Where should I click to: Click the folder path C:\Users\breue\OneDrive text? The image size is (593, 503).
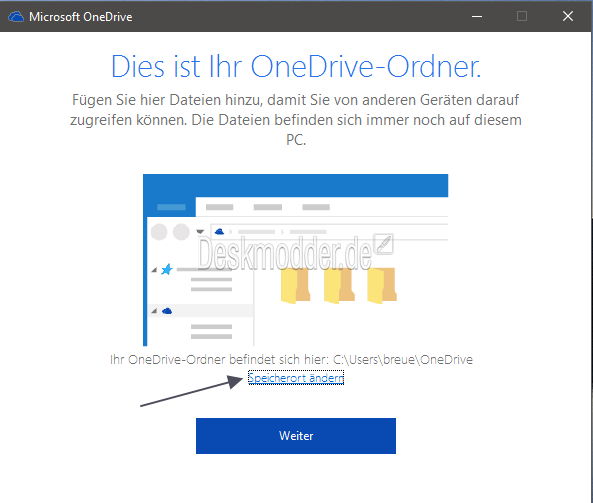point(403,359)
